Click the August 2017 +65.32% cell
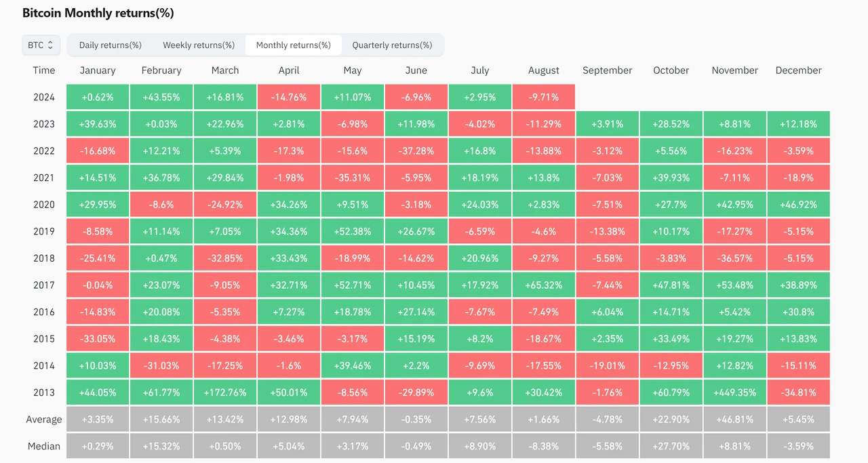The width and height of the screenshot is (868, 463). click(544, 285)
